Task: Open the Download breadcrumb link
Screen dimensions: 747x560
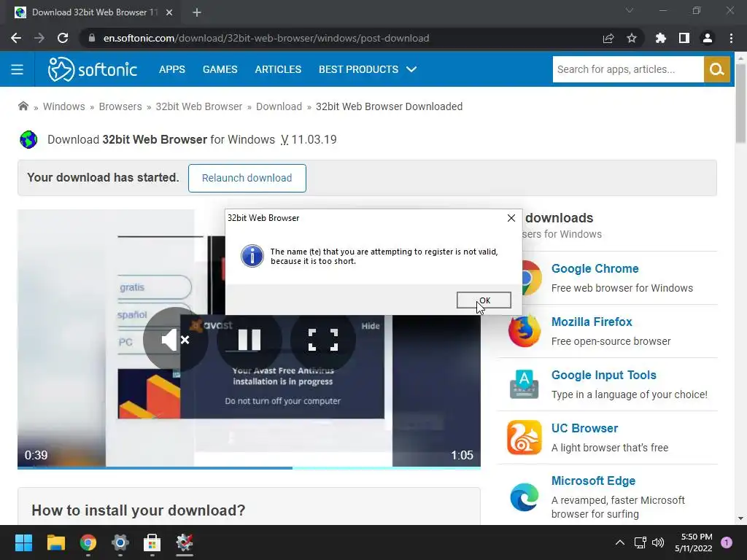Action: tap(279, 106)
